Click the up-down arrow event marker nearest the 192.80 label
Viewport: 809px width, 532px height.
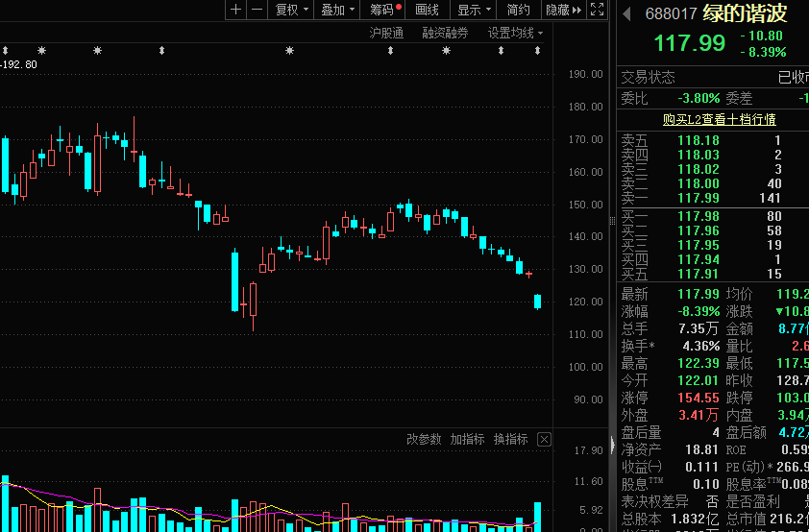click(x=5, y=51)
